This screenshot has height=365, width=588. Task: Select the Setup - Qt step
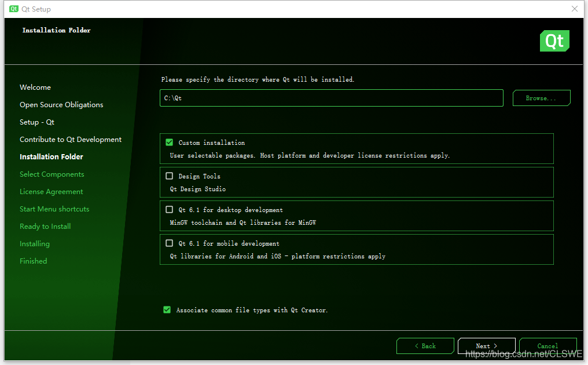37,122
